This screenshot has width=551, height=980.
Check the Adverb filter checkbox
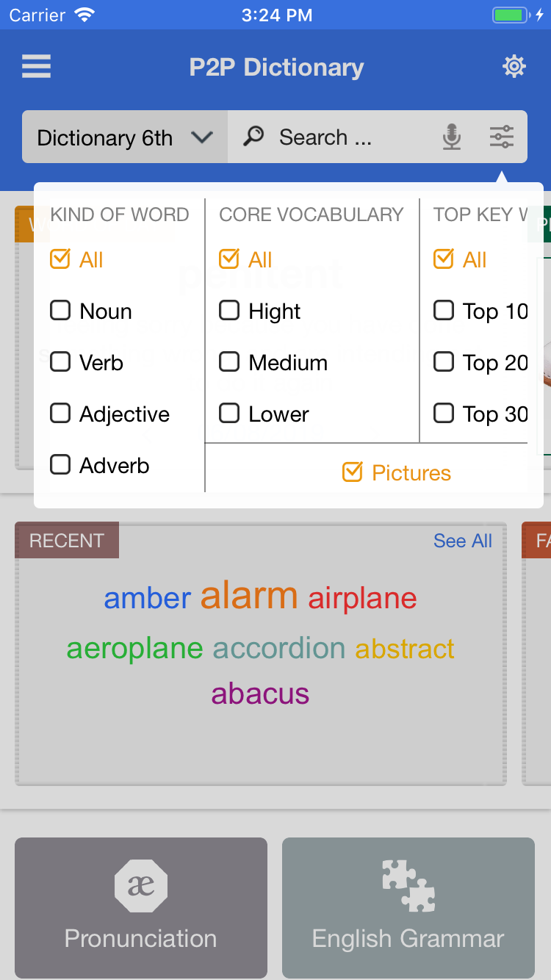pos(60,465)
